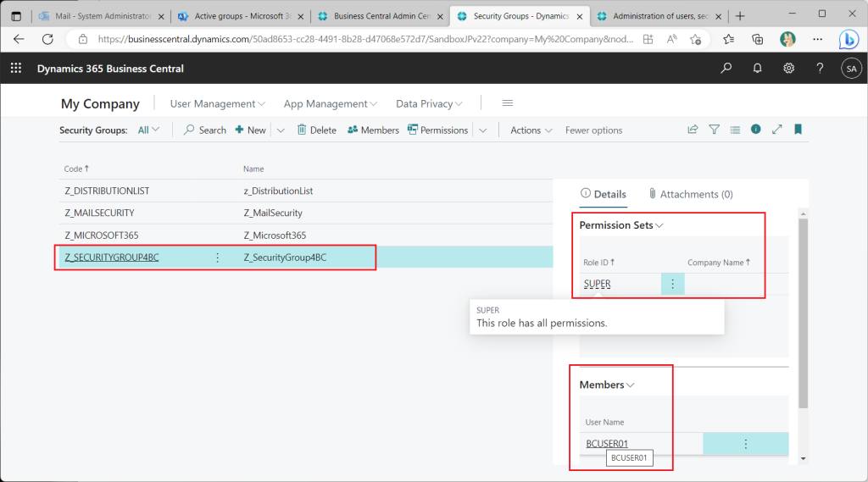Expand the User Management menu
Screen dimensions: 868x482
pos(218,103)
